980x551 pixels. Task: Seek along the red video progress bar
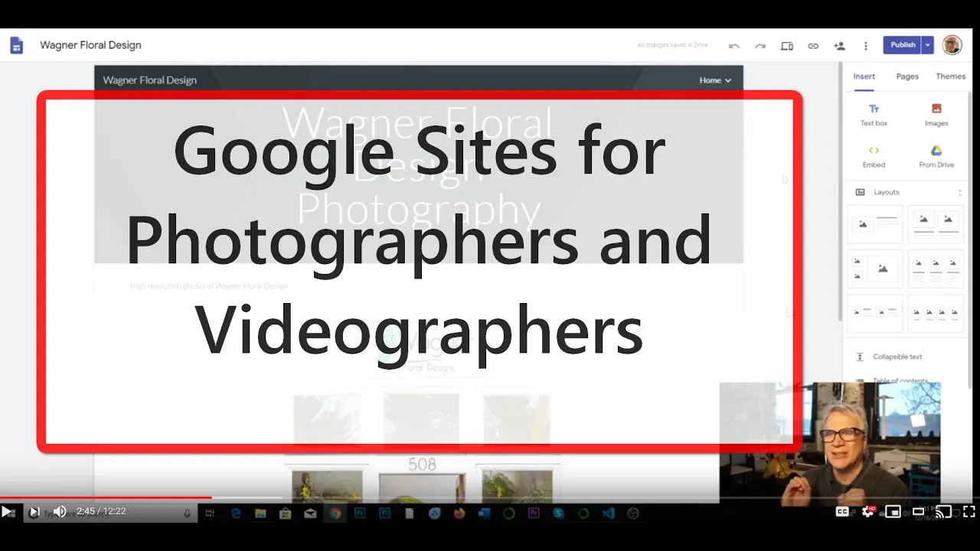click(106, 498)
